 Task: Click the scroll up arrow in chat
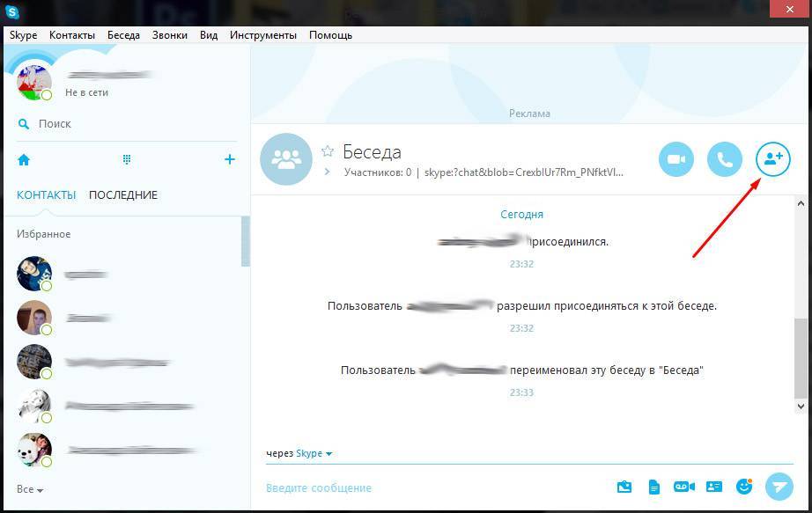(x=801, y=203)
